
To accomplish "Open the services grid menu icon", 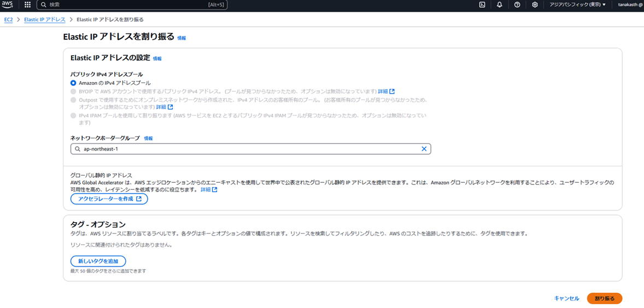I will [x=27, y=5].
